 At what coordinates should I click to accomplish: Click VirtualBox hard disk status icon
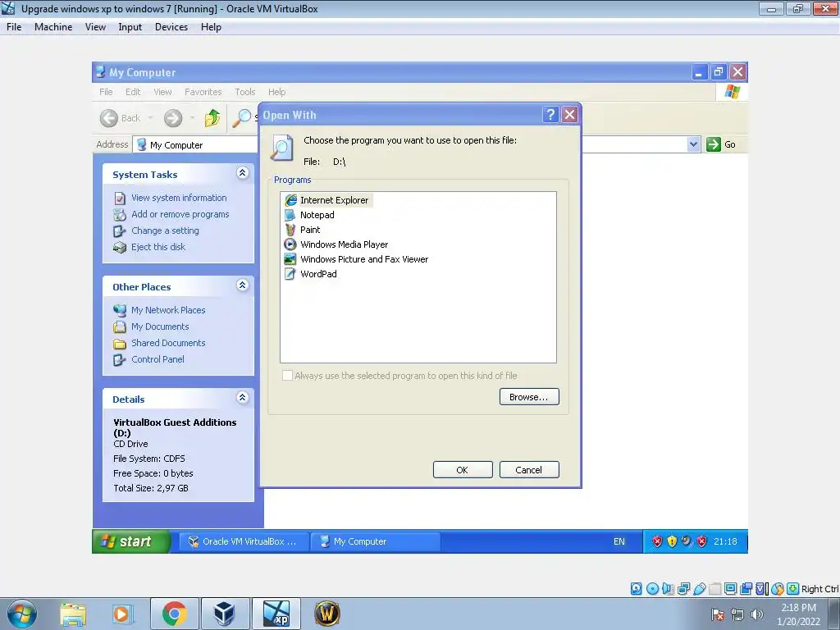click(x=636, y=589)
